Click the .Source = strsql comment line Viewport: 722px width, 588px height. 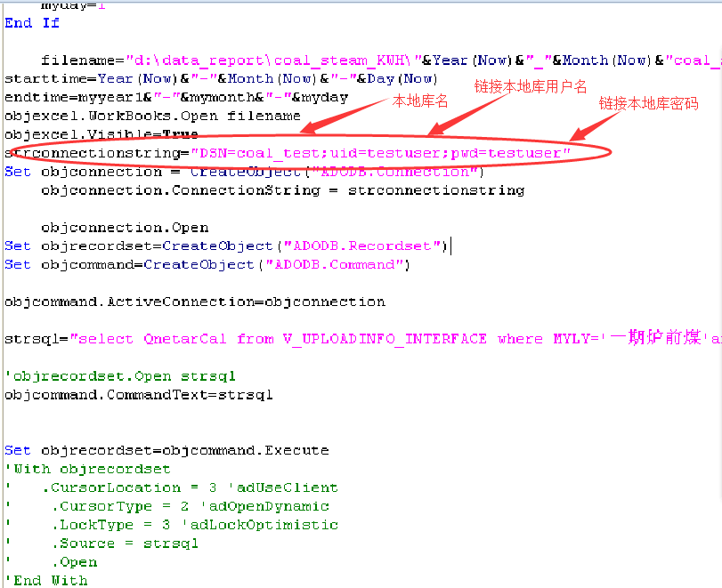(101, 544)
